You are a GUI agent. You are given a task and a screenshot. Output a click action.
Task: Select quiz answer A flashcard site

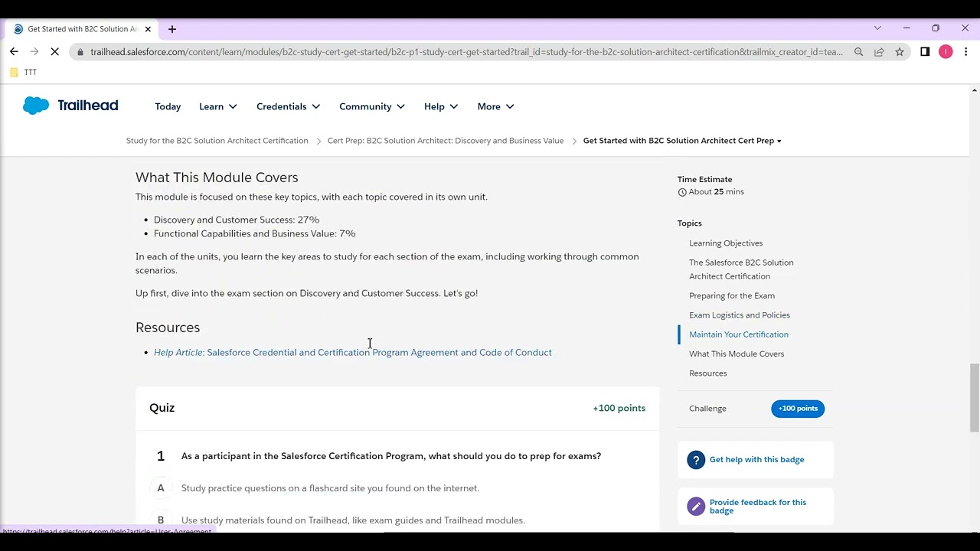[330, 488]
